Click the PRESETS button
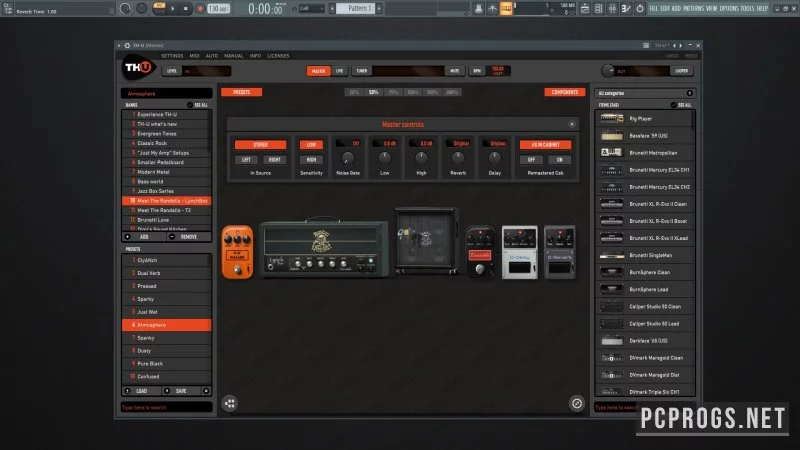The image size is (800, 450). [x=242, y=92]
